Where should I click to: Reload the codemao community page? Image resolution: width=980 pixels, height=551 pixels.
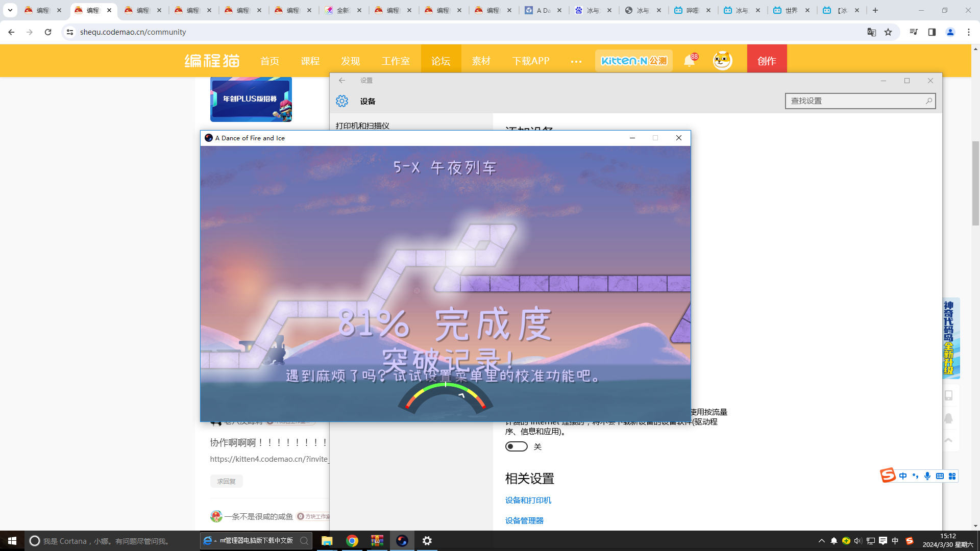coord(48,32)
